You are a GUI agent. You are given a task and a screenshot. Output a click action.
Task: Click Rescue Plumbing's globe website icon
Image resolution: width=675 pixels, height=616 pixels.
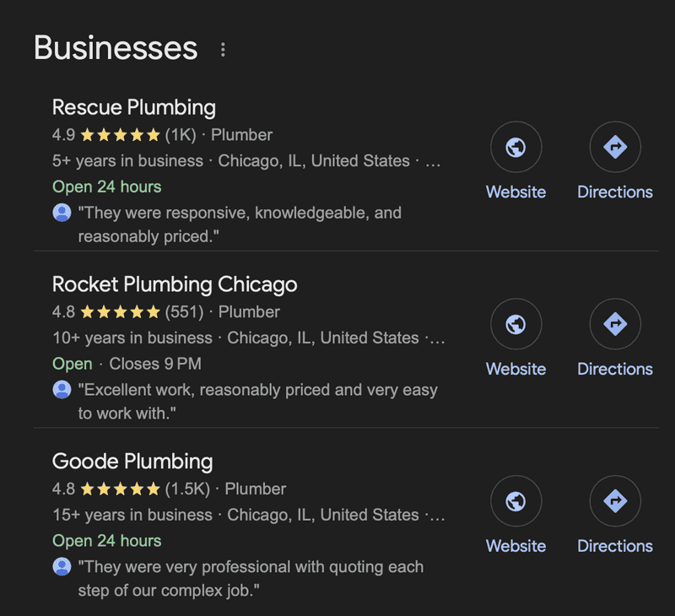coord(516,148)
